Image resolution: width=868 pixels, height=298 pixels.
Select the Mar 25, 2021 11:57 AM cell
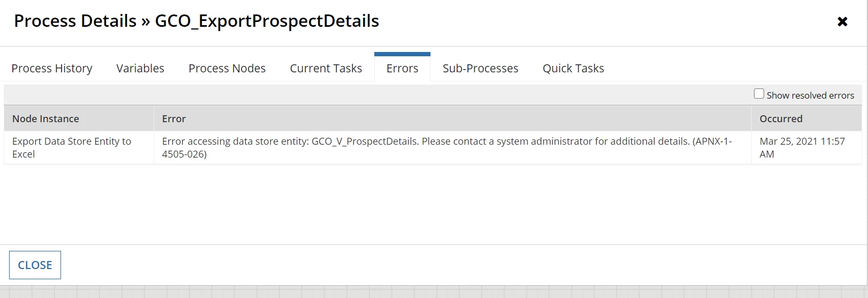[x=806, y=147]
